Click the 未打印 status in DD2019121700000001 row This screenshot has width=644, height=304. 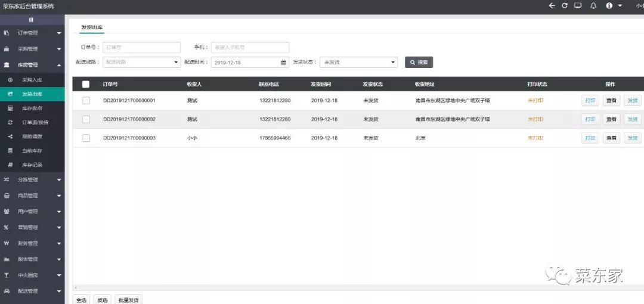click(535, 101)
